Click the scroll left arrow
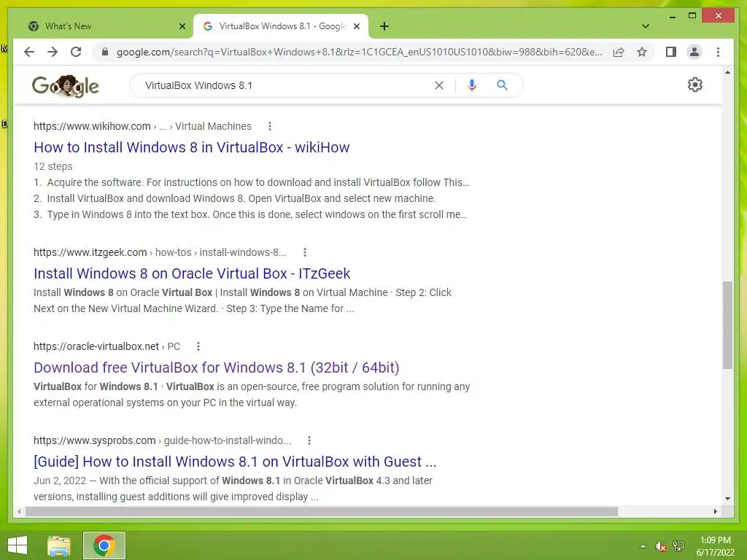747x560 pixels. (x=18, y=511)
